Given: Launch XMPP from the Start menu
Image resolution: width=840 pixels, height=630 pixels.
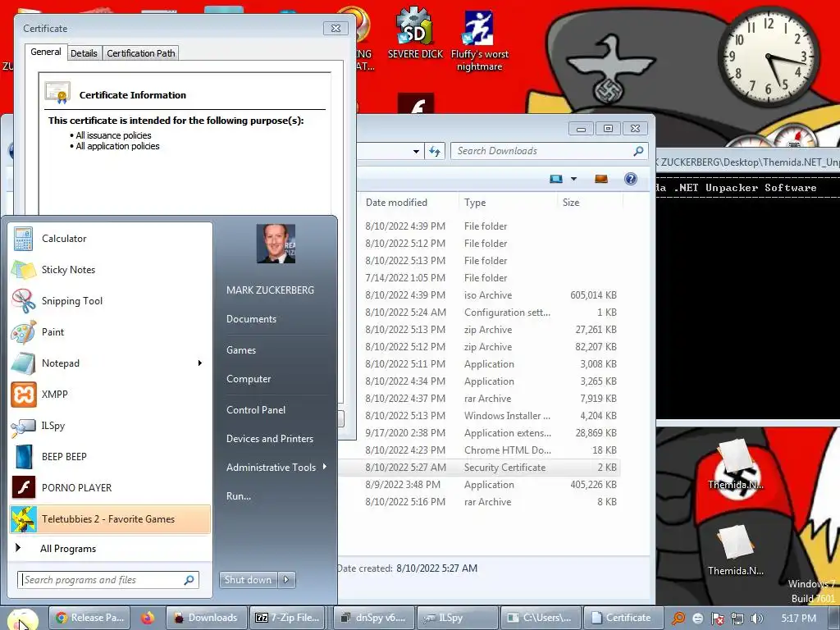Looking at the screenshot, I should point(110,395).
